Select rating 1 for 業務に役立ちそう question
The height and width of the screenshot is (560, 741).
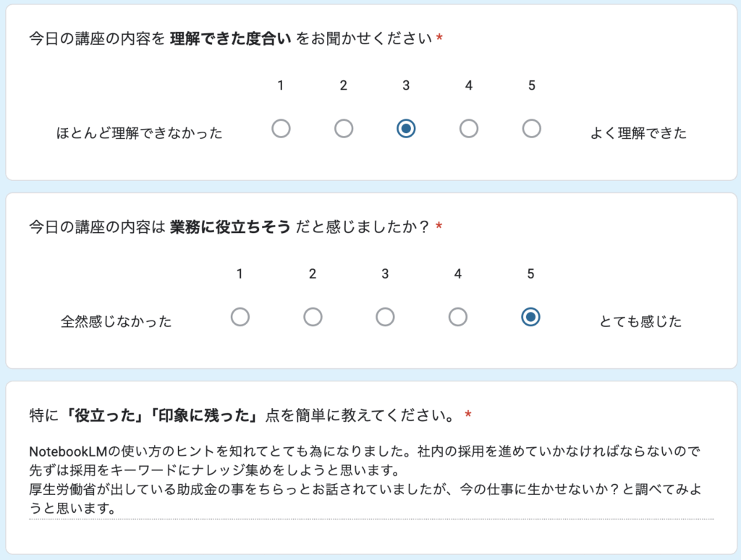(x=240, y=317)
